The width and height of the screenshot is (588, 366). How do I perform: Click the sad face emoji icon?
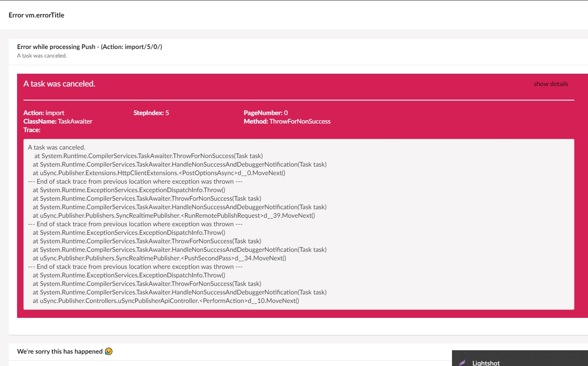(x=109, y=352)
